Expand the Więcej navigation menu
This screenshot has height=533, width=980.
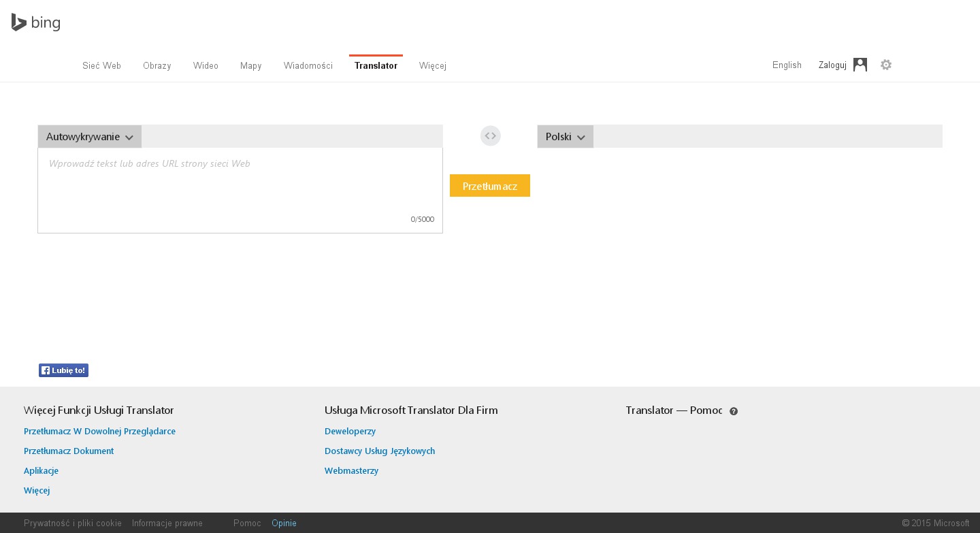432,66
